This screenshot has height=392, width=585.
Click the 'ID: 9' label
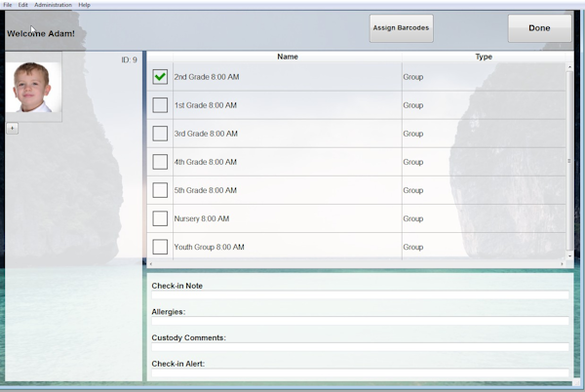pyautogui.click(x=129, y=59)
